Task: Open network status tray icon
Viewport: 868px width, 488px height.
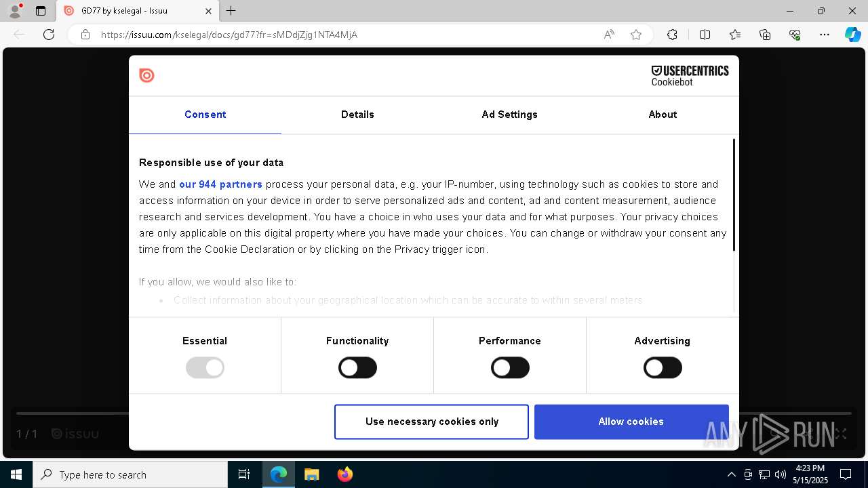Action: 764,474
